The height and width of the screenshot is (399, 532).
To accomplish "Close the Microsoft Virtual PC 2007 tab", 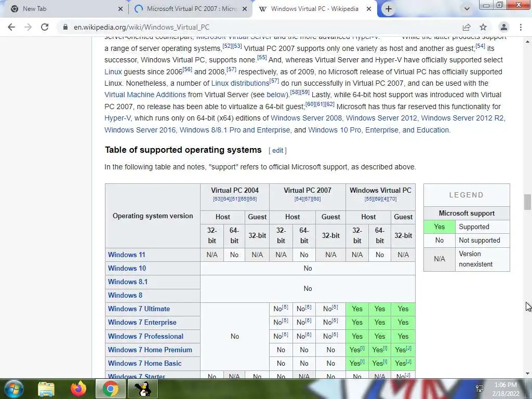I will point(245,9).
